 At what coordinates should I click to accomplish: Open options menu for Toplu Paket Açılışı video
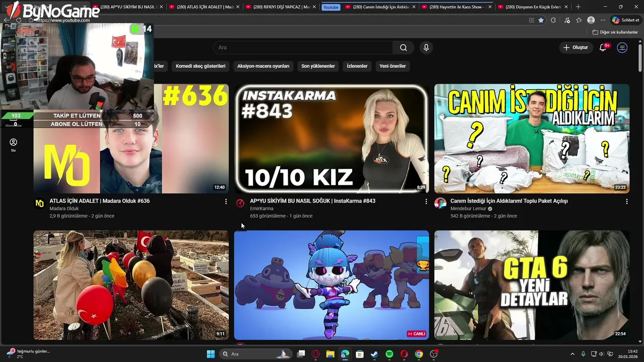coord(626,201)
